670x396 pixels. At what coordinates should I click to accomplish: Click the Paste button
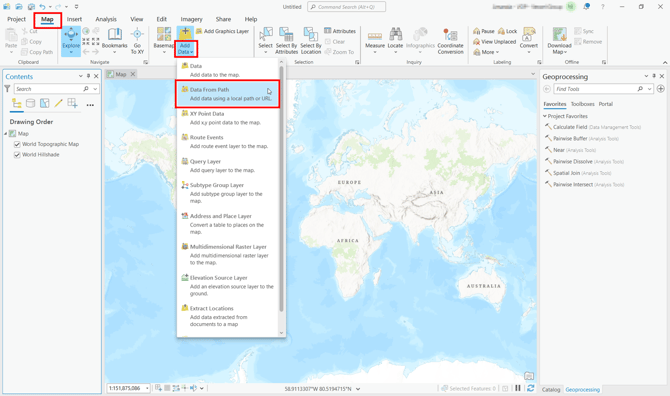click(x=11, y=41)
